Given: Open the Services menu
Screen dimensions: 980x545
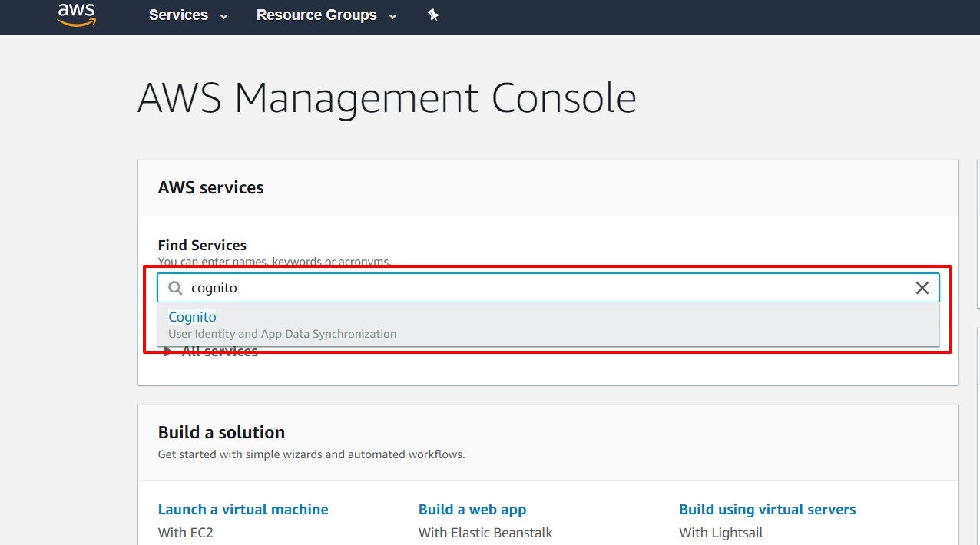Looking at the screenshot, I should (x=178, y=15).
